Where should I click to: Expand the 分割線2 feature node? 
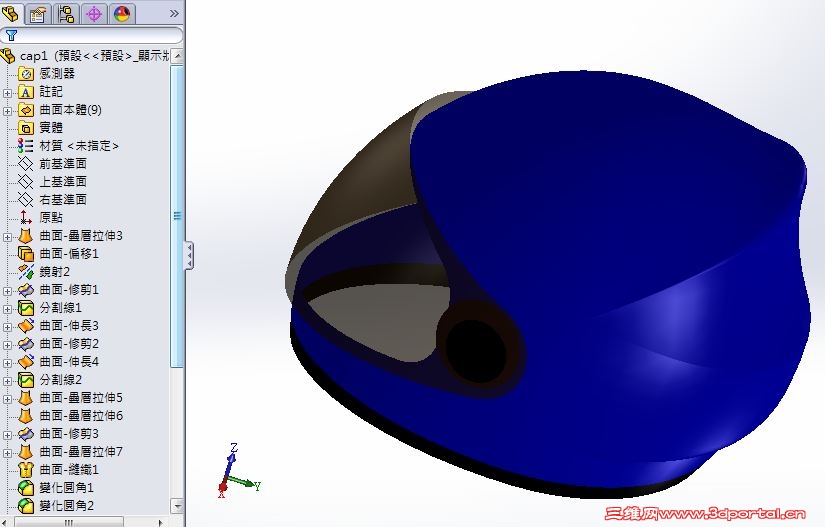[7, 381]
